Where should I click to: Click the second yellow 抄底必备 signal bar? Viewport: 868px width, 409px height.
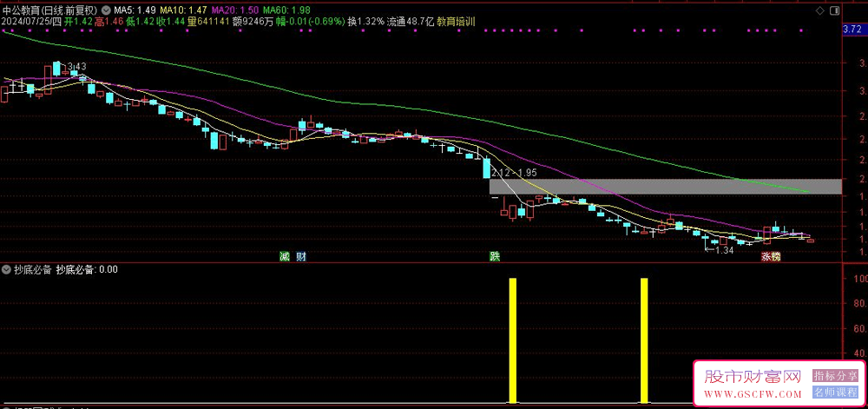[x=644, y=340]
